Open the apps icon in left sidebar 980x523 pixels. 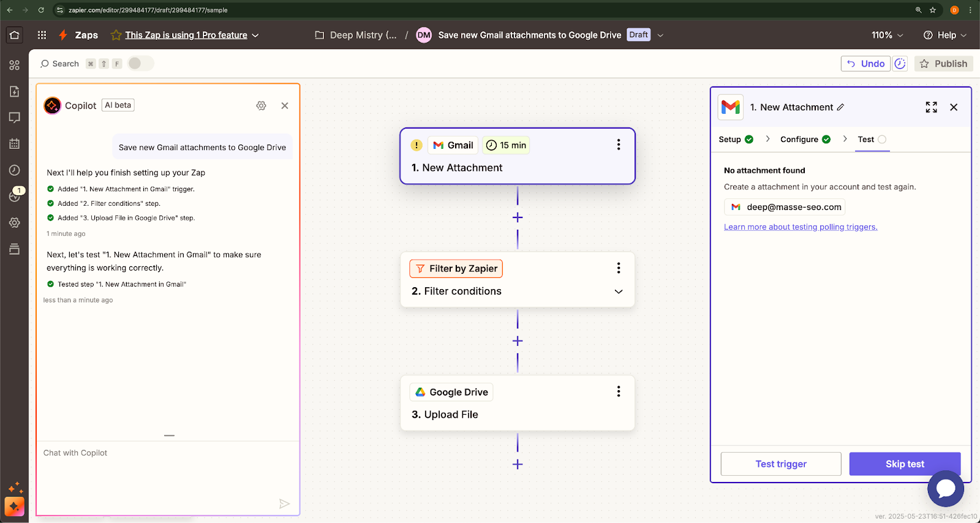pos(15,65)
